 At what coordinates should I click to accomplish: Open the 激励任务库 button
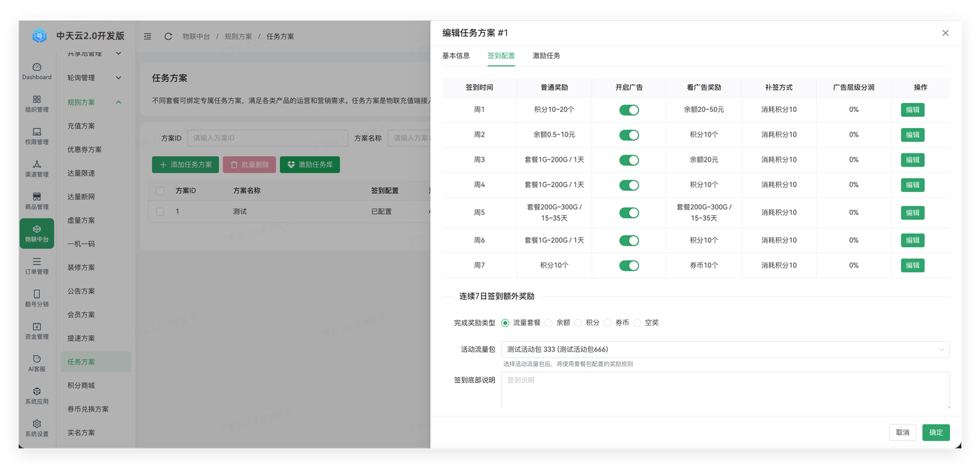[309, 165]
